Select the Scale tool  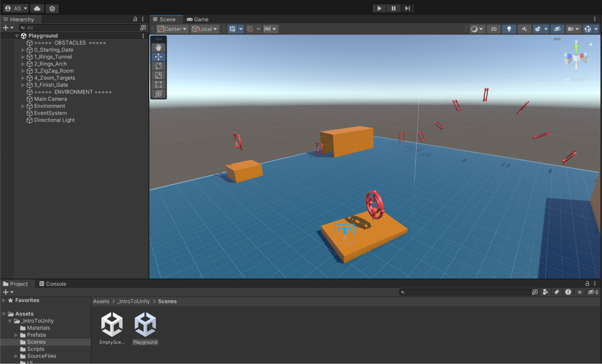tap(158, 75)
